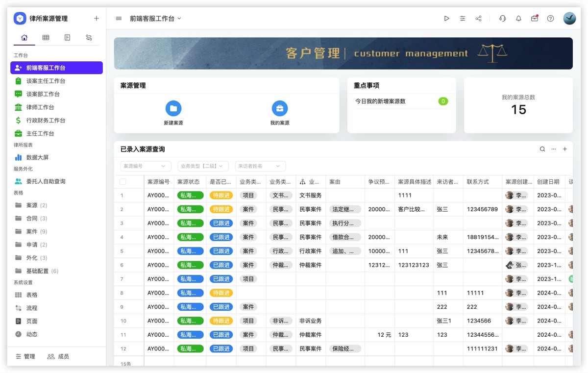588x373 pixels.
Task: Open 表格 under 系统设置
Action: pos(56,295)
